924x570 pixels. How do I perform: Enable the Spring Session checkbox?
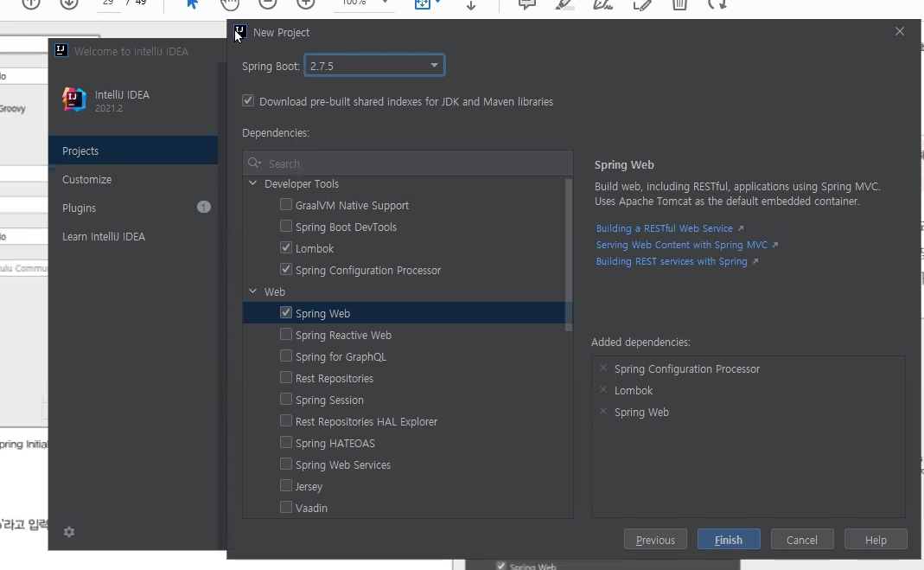286,399
